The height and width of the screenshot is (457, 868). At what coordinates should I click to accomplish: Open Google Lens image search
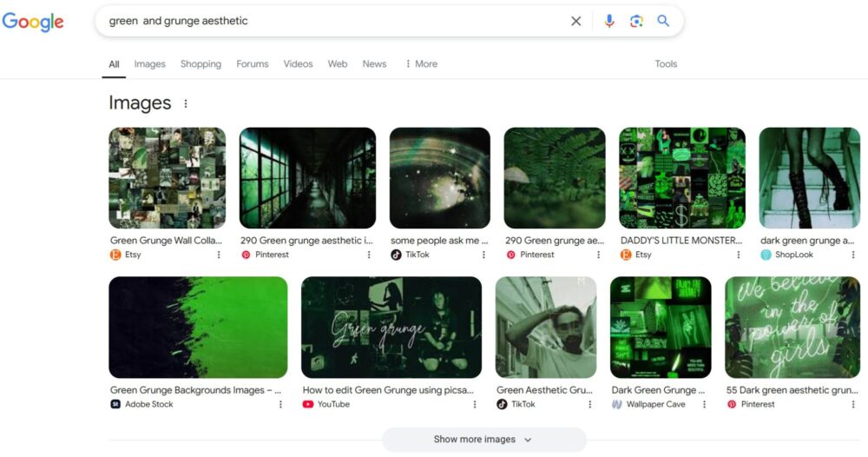click(636, 21)
